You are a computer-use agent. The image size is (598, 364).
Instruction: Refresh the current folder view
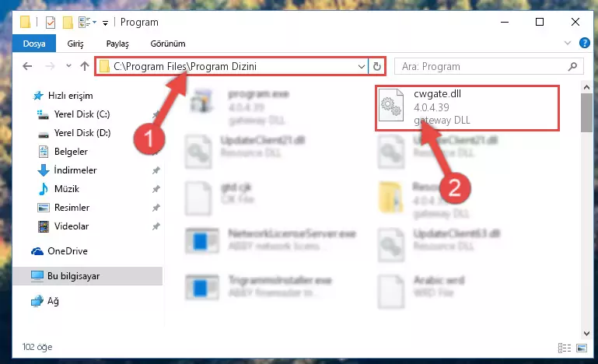377,66
